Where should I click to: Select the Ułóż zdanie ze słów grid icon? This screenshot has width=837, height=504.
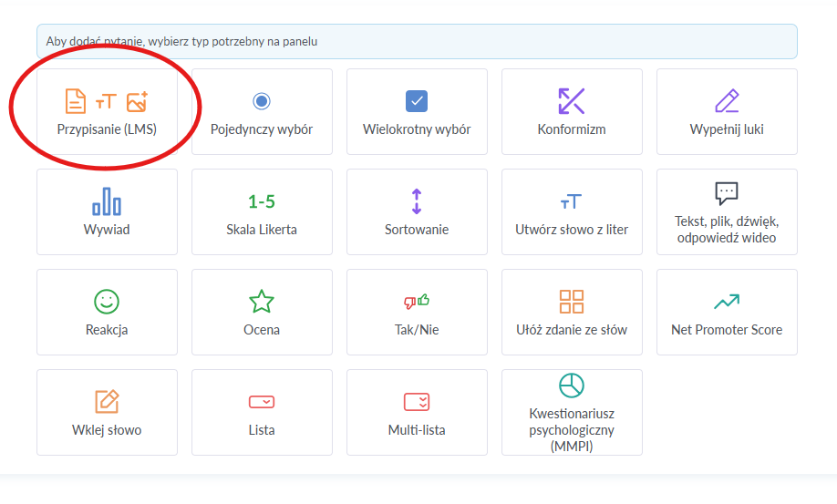[572, 302]
